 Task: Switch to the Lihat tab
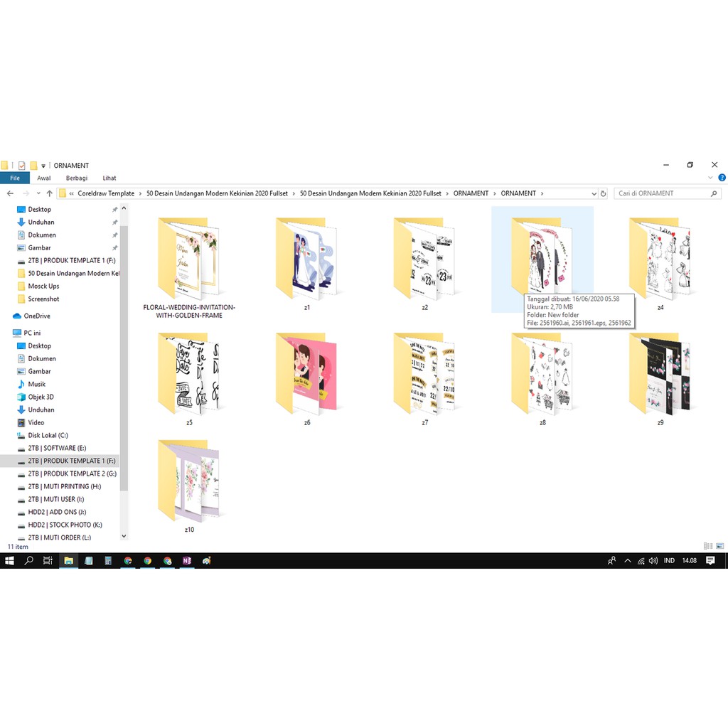click(x=109, y=178)
